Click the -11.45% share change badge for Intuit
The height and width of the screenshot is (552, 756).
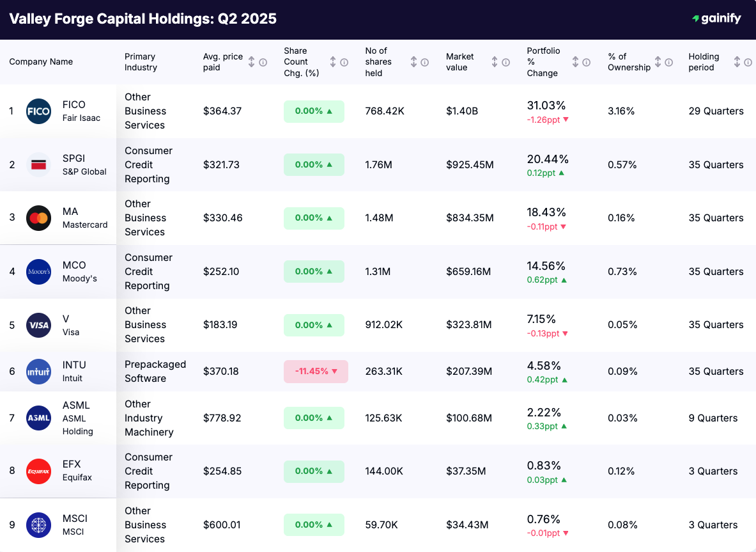[316, 372]
